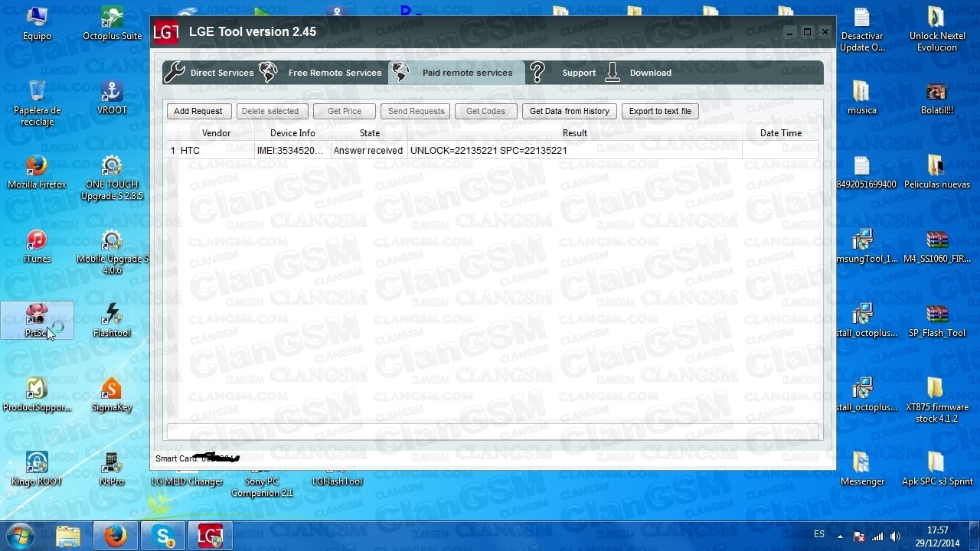
Task: Click the Result column header
Action: tap(574, 133)
